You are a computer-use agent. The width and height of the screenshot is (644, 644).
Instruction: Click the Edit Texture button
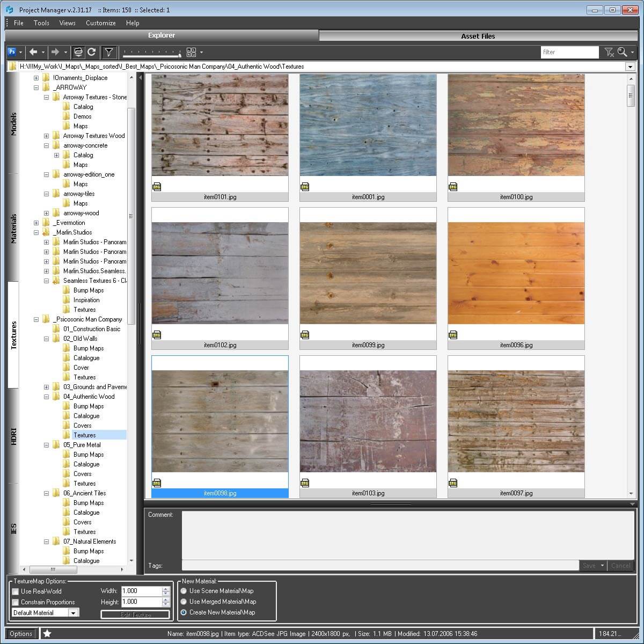[135, 614]
